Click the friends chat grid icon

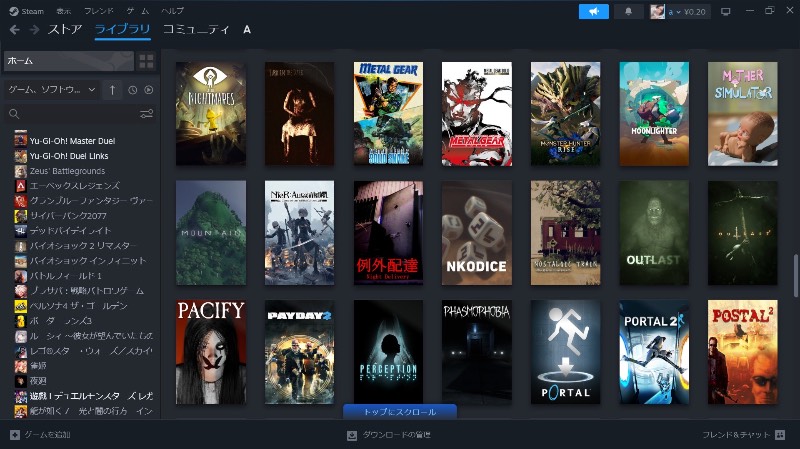click(780, 435)
